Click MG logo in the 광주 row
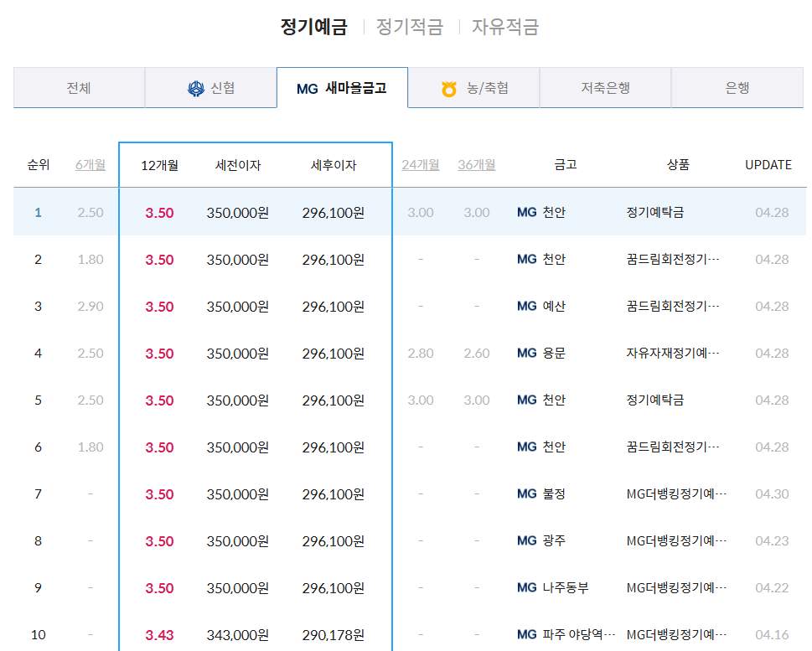Screen dimensions: 812x651 pyautogui.click(x=526, y=540)
